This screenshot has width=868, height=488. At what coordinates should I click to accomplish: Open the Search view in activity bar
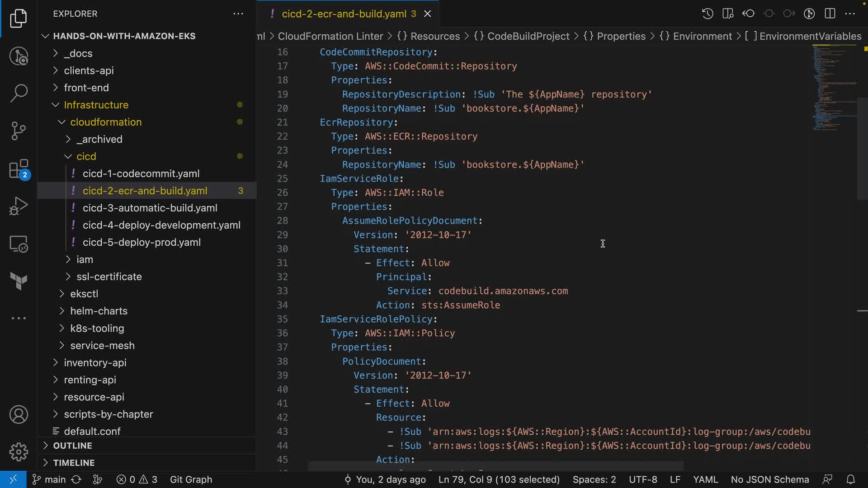pos(19,93)
